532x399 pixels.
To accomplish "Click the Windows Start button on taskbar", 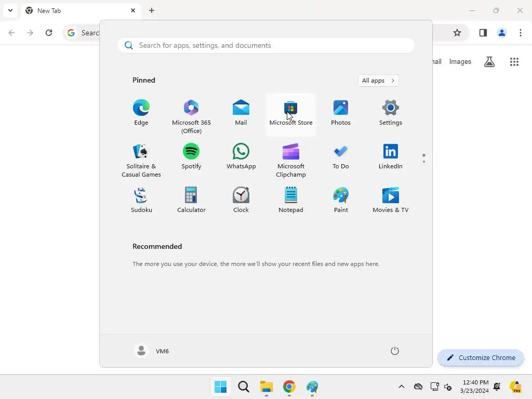I will pyautogui.click(x=220, y=387).
